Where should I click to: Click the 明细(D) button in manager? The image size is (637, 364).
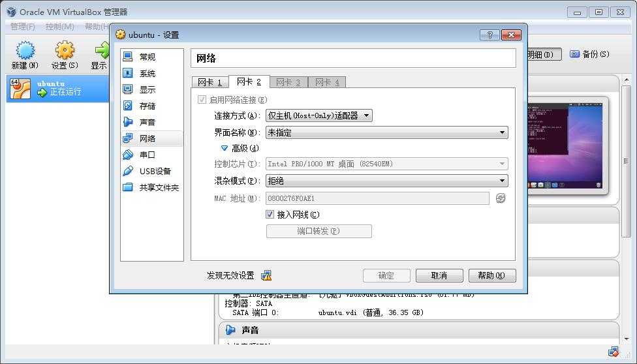tap(544, 54)
